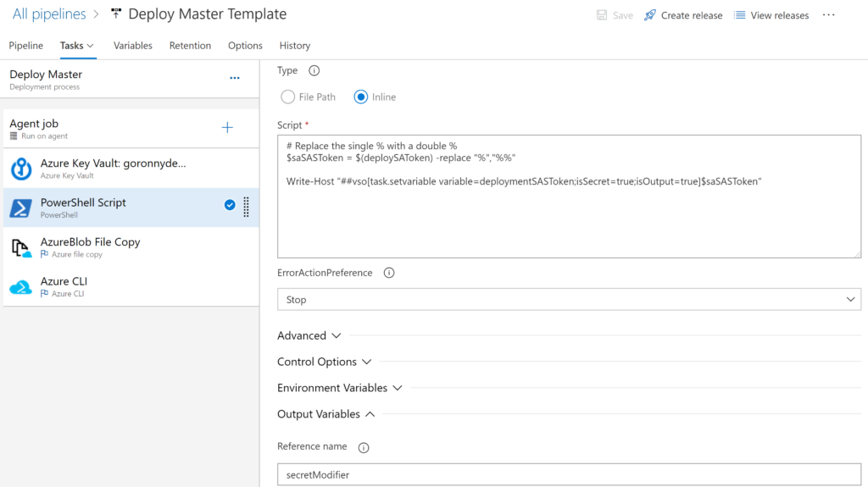Viewport: 868px width, 487px height.
Task: Select the AzureBlob File Copy task title
Action: click(90, 242)
